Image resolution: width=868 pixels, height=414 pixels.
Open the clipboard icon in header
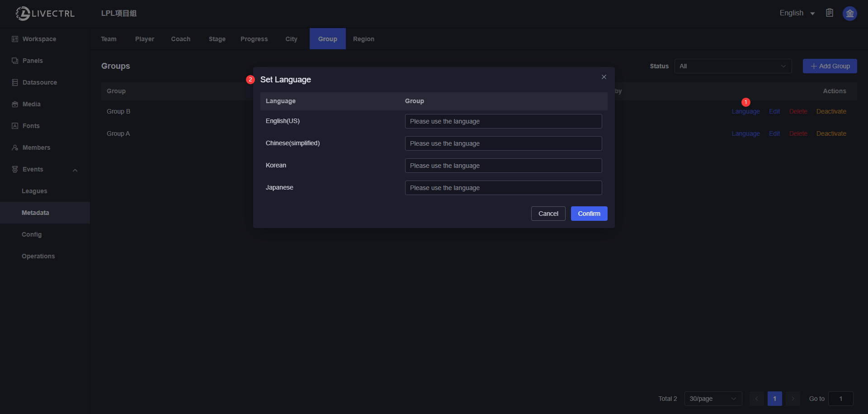pos(830,13)
